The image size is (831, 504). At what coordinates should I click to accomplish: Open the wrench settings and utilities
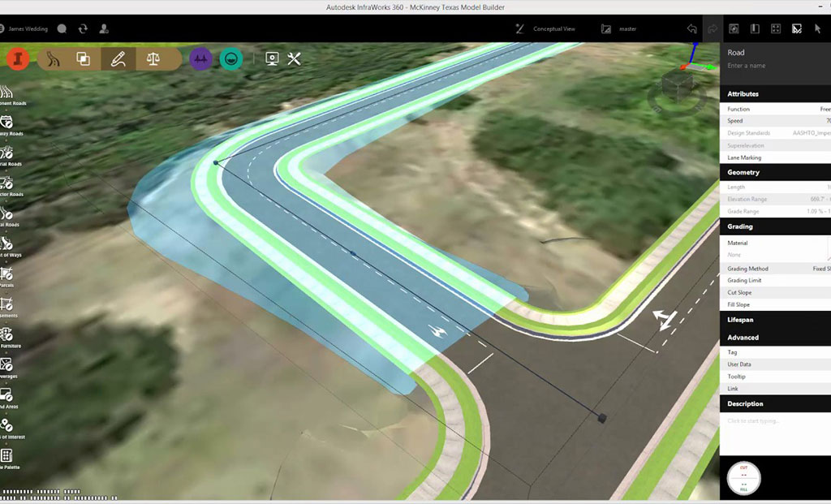click(x=295, y=58)
